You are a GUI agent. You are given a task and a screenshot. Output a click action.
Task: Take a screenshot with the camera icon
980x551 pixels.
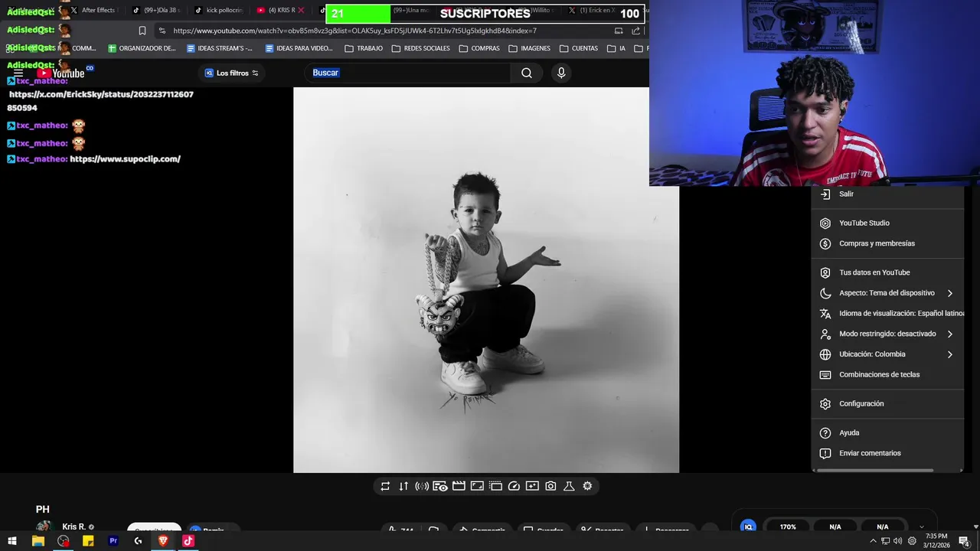pyautogui.click(x=550, y=486)
